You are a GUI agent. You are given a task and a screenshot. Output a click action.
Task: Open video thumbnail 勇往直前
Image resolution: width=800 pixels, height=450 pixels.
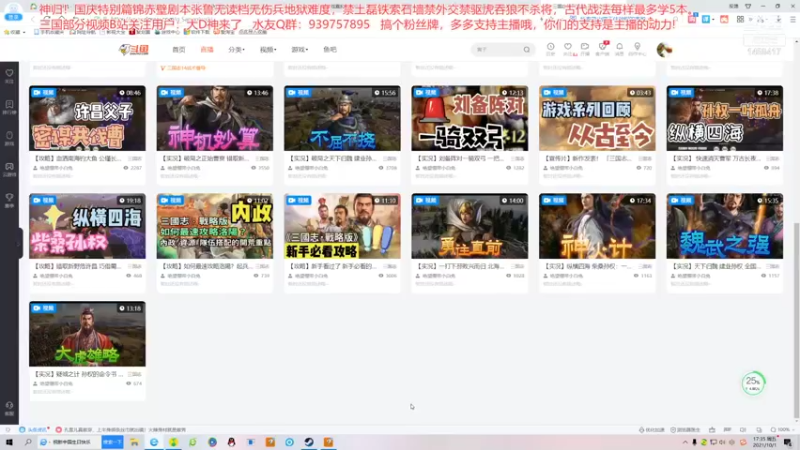point(470,226)
